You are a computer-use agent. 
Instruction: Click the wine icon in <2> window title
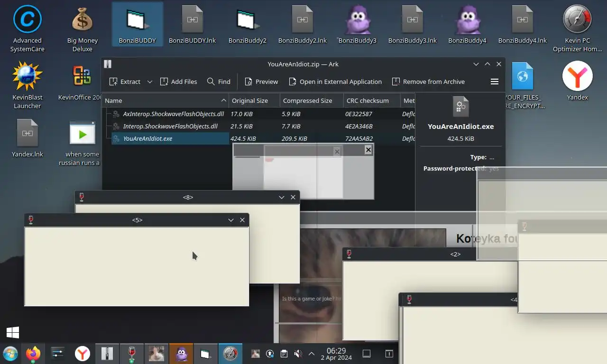coord(349,254)
